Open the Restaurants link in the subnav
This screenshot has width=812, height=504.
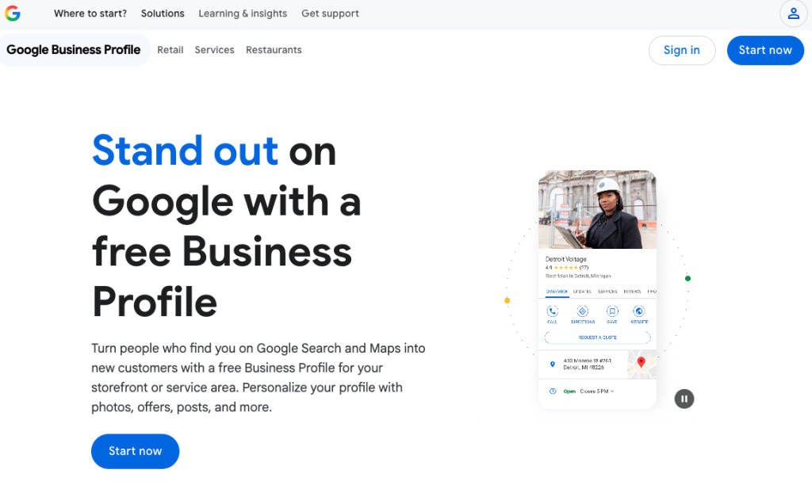(x=274, y=50)
